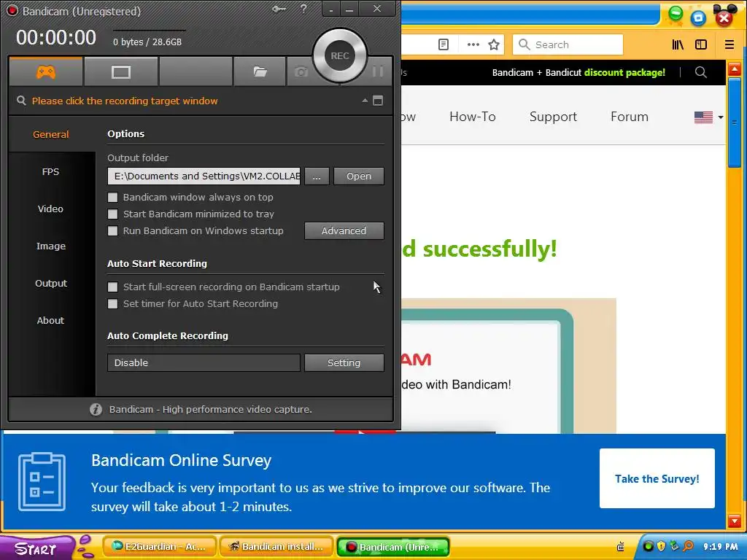Click the website search magnifier icon
Image resolution: width=747 pixels, height=560 pixels.
pyautogui.click(x=701, y=72)
